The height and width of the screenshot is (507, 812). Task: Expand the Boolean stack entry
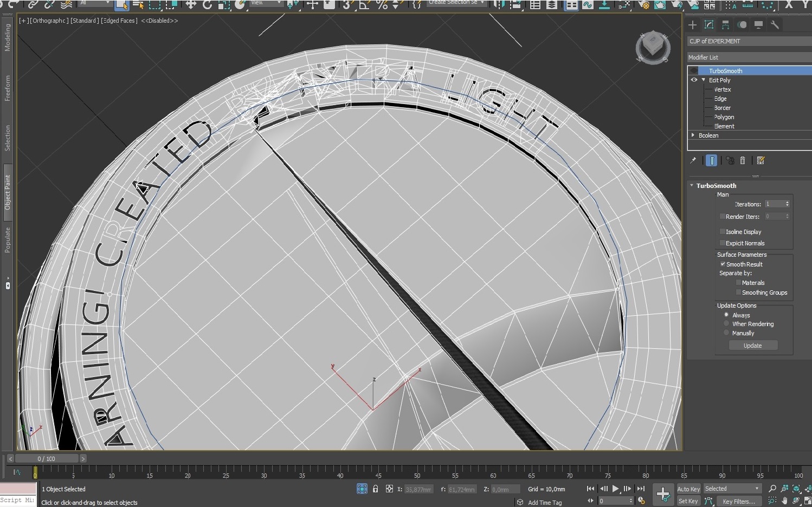tap(693, 135)
